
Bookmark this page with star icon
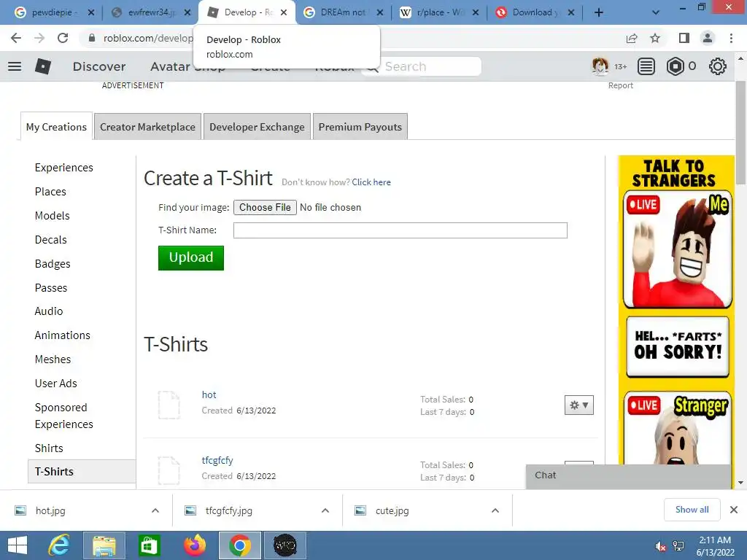pos(655,38)
